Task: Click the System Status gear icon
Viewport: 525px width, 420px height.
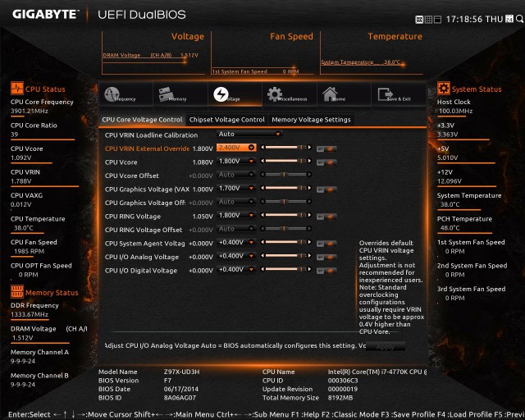Action: coord(443,89)
